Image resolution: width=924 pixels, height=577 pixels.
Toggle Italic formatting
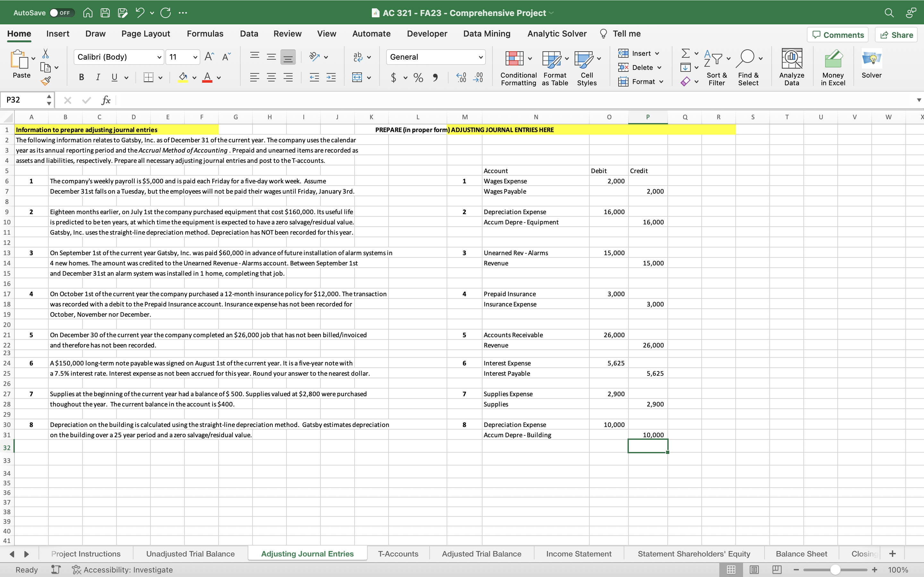(x=98, y=78)
